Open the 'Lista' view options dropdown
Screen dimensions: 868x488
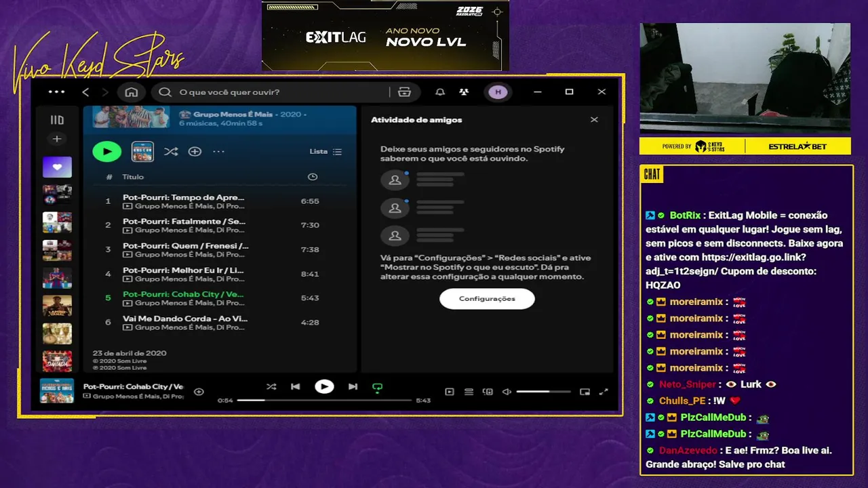click(326, 151)
